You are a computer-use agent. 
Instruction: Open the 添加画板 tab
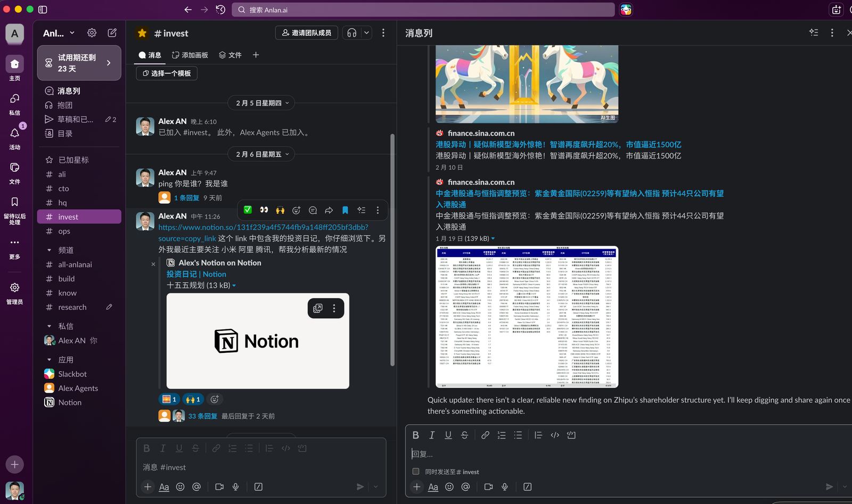[x=190, y=55]
